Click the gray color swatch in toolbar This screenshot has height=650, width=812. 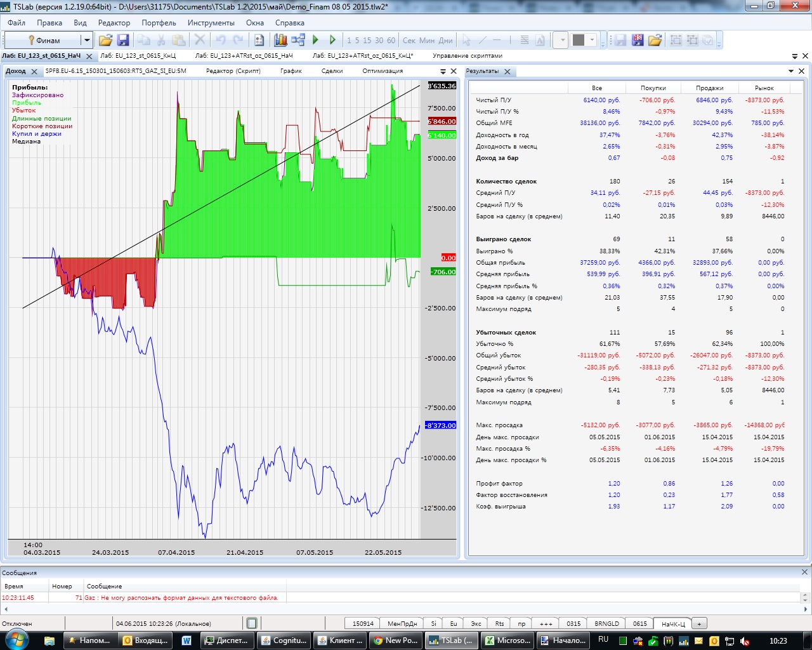[x=579, y=40]
